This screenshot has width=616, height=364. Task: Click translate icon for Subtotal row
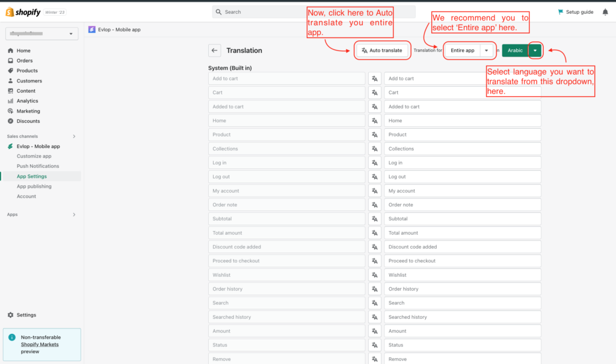click(375, 219)
